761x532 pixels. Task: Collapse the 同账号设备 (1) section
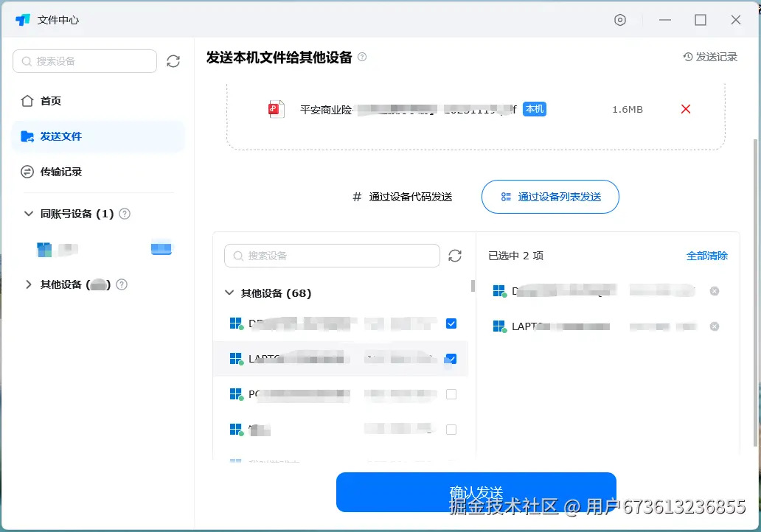(29, 214)
